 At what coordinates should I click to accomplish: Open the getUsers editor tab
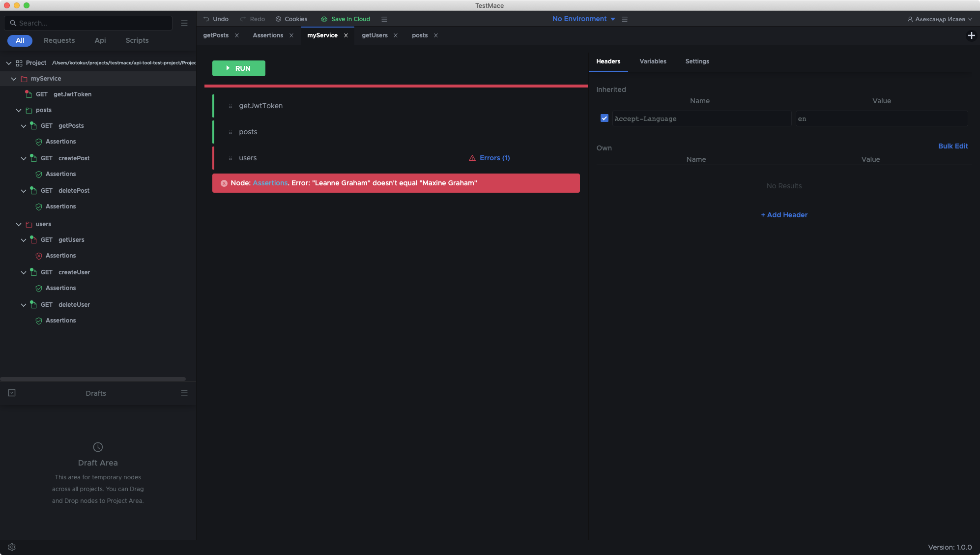click(x=375, y=35)
